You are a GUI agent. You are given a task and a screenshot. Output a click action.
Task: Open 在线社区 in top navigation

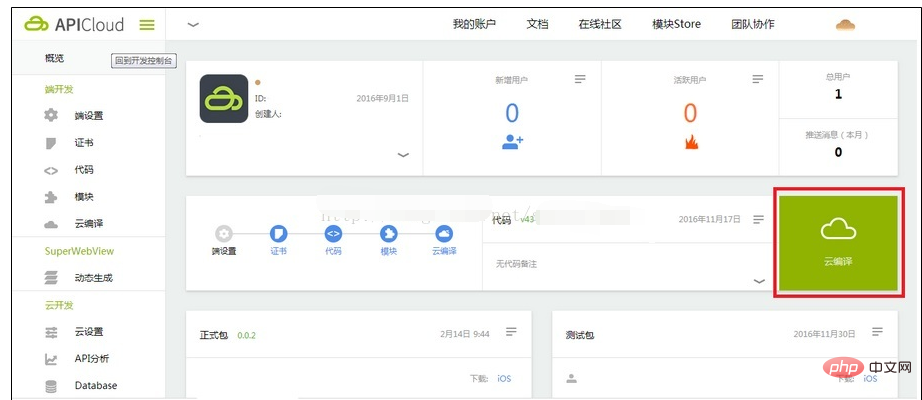coord(600,24)
